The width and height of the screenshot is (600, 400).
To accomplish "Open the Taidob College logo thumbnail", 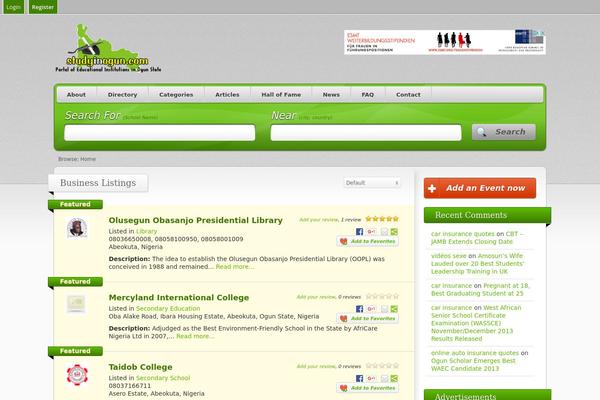I will [77, 375].
